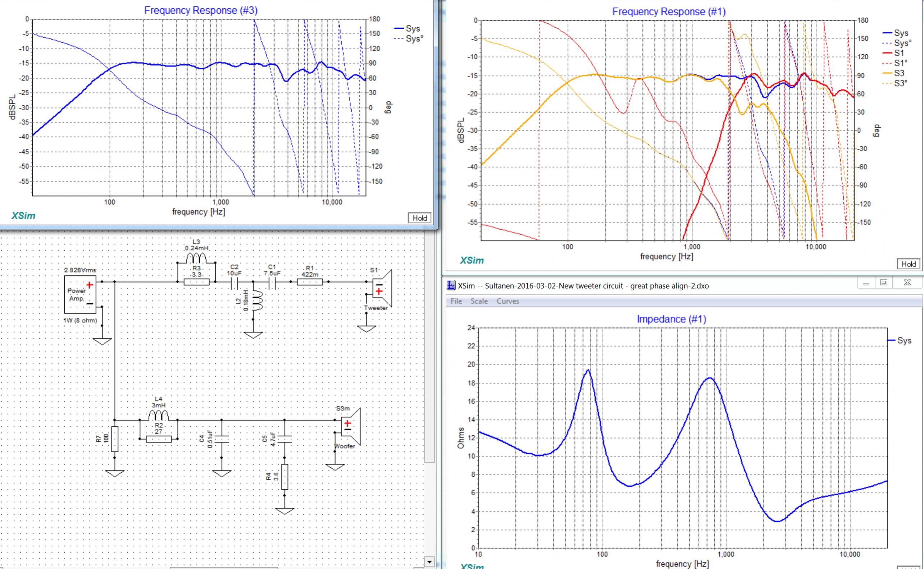The image size is (924, 569).
Task: Click the XSim window title icon
Action: [x=451, y=285]
